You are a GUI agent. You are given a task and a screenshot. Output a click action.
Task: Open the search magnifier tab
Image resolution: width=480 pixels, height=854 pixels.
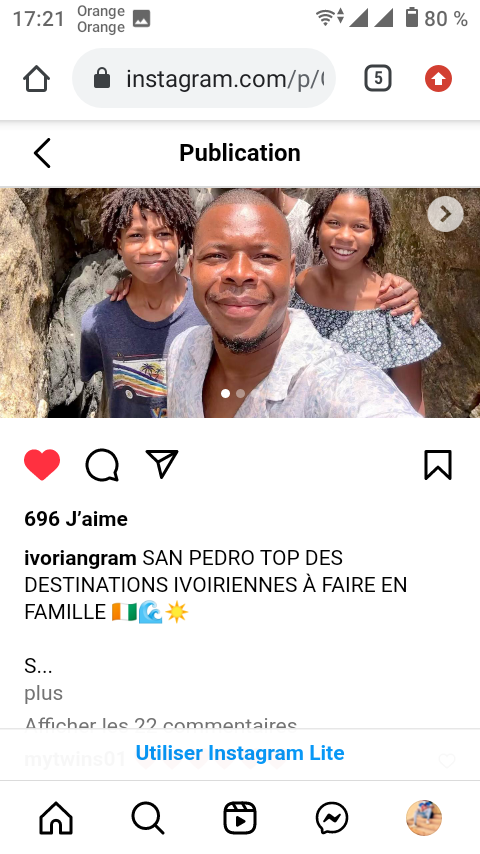click(148, 818)
